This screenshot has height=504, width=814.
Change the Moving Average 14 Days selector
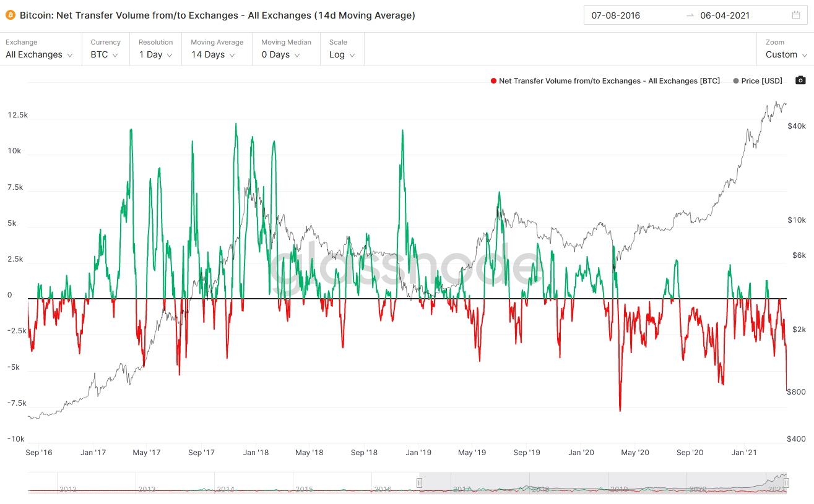coord(213,54)
